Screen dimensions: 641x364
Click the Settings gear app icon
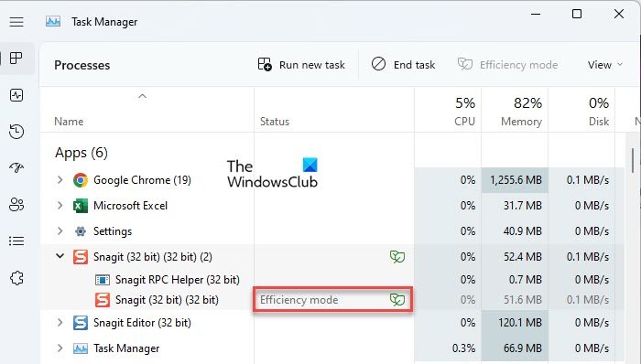pos(81,231)
